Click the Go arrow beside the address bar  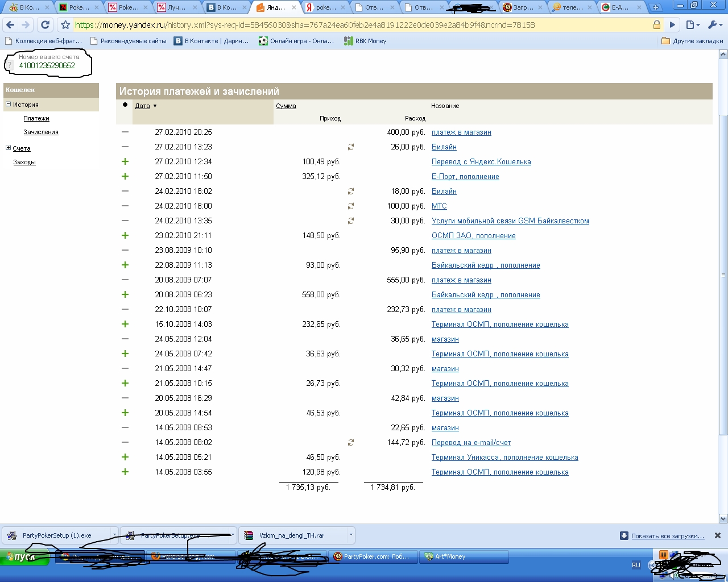click(672, 25)
